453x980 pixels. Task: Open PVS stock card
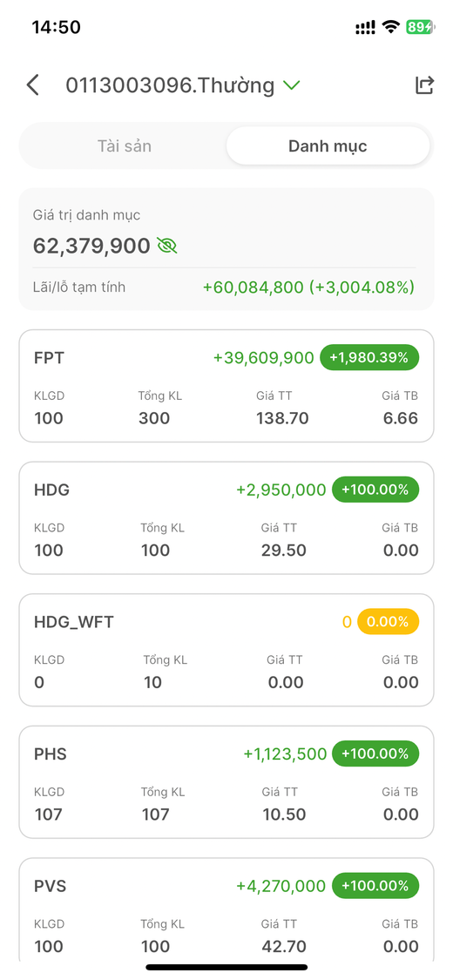tap(226, 909)
